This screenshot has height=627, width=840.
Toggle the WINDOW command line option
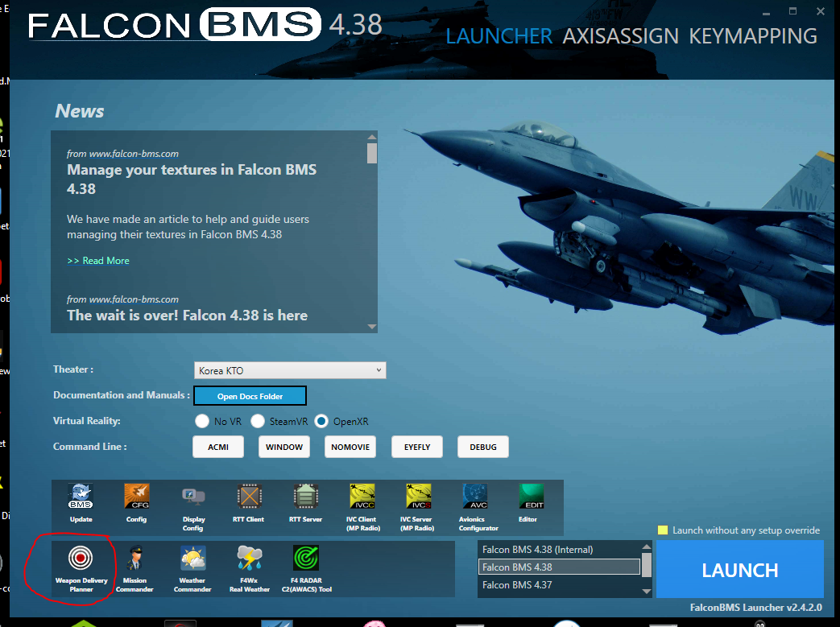click(x=284, y=447)
